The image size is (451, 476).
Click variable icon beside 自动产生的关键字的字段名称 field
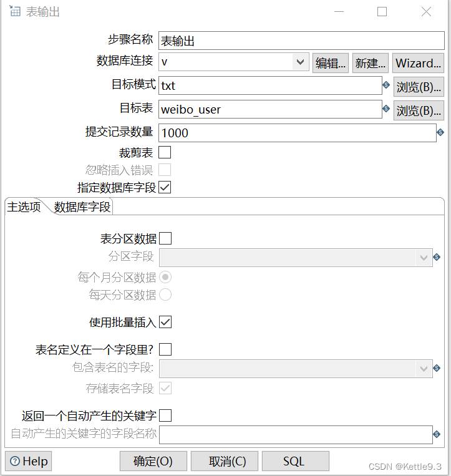pos(437,434)
